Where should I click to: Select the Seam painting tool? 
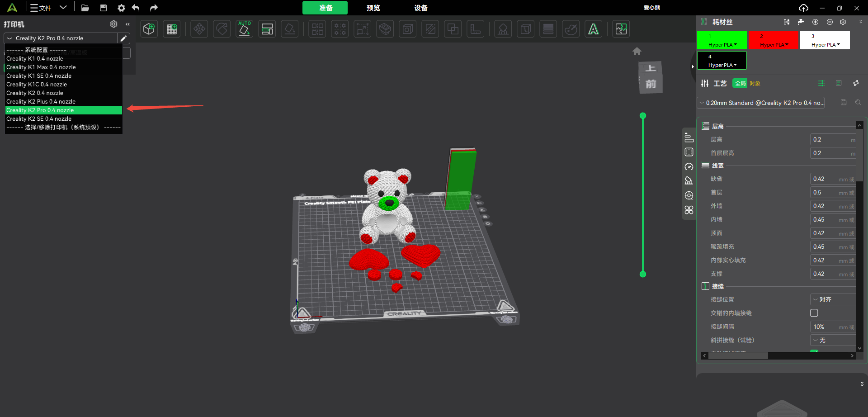[525, 29]
